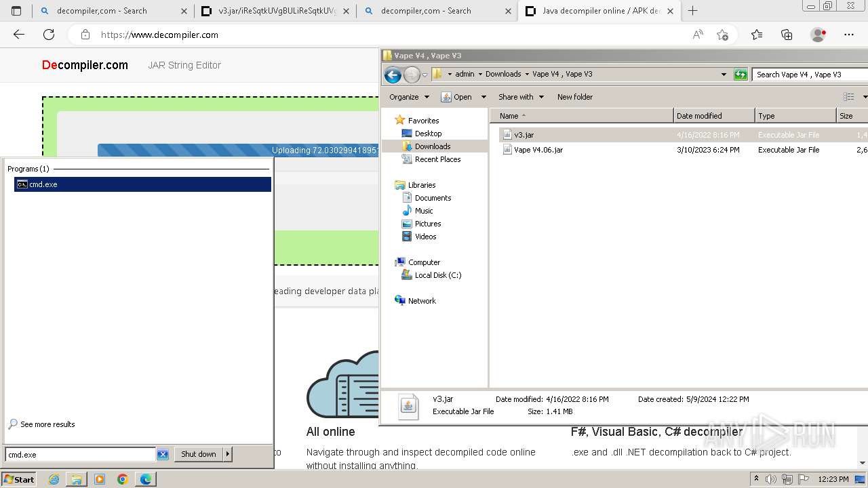The height and width of the screenshot is (488, 868).
Task: Select Network in the navigation pane
Action: 422,301
